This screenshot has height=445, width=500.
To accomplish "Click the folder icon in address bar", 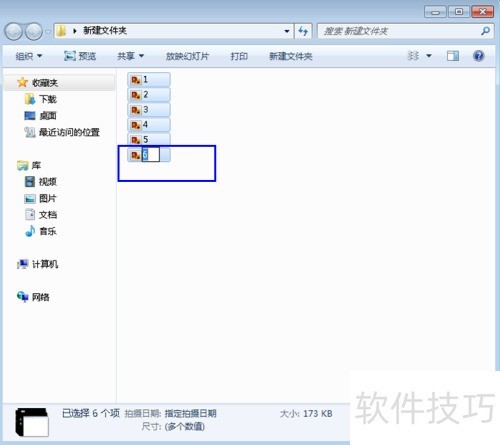I will (61, 31).
